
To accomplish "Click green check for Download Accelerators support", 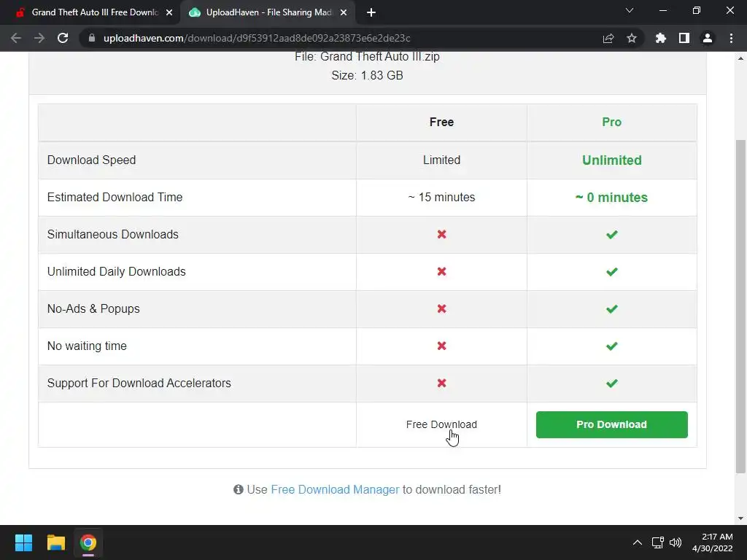I will point(612,383).
